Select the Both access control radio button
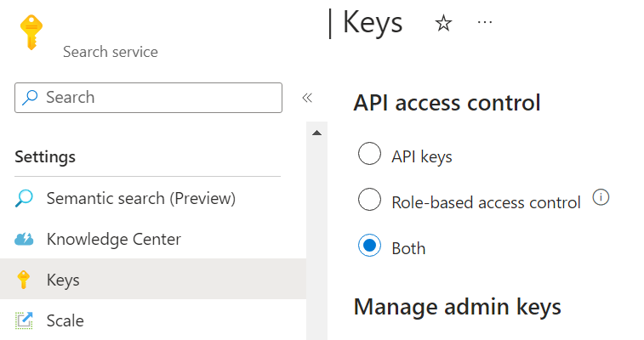Image resolution: width=644 pixels, height=340 pixels. point(369,246)
